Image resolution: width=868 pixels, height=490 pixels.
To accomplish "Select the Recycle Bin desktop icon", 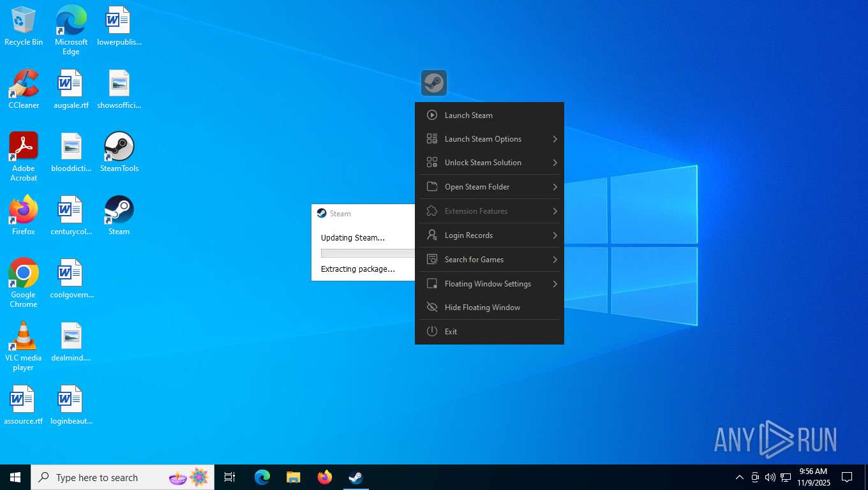I will 24,27.
